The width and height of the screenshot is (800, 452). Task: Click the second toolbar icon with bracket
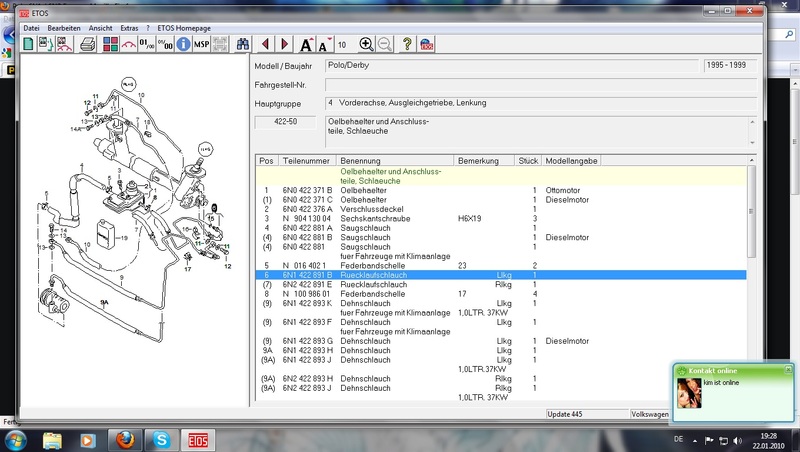46,44
